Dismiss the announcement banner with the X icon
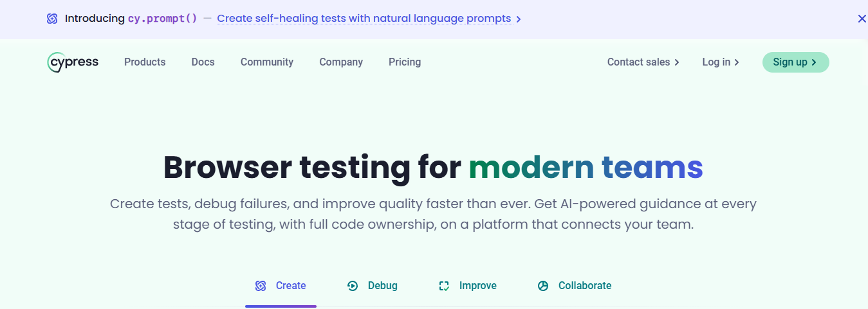 (x=862, y=19)
